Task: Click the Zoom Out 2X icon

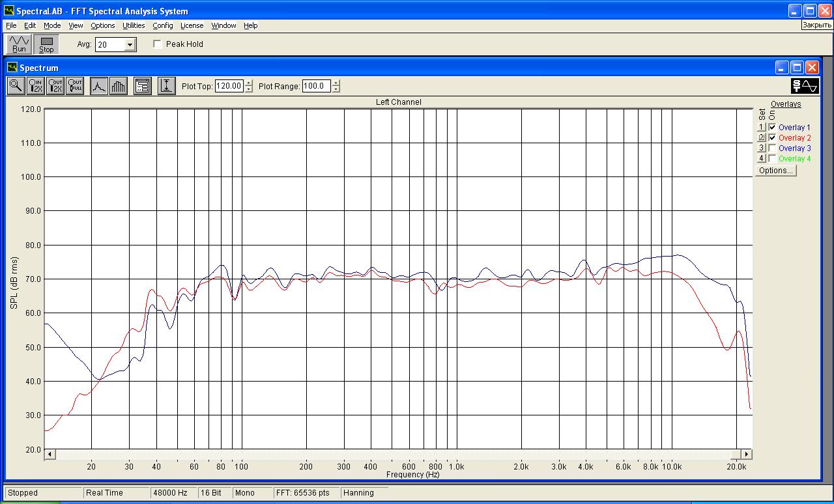Action: point(55,86)
